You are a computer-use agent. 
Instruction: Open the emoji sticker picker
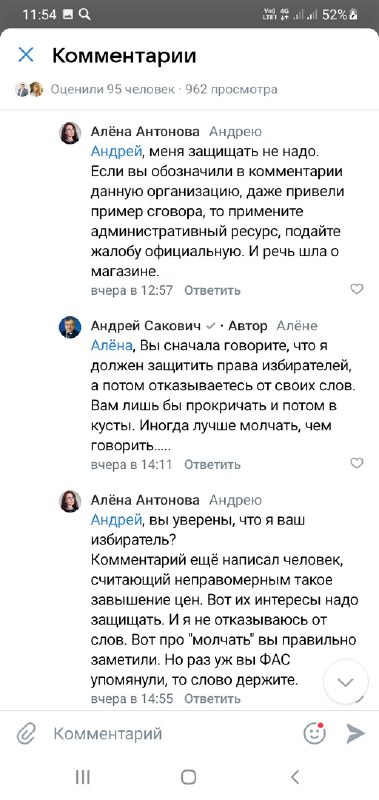pyautogui.click(x=314, y=734)
